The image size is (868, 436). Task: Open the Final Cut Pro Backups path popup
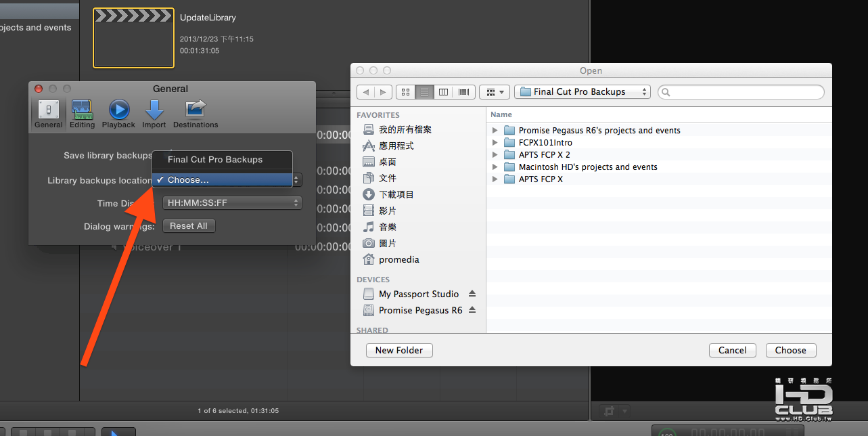pos(583,92)
